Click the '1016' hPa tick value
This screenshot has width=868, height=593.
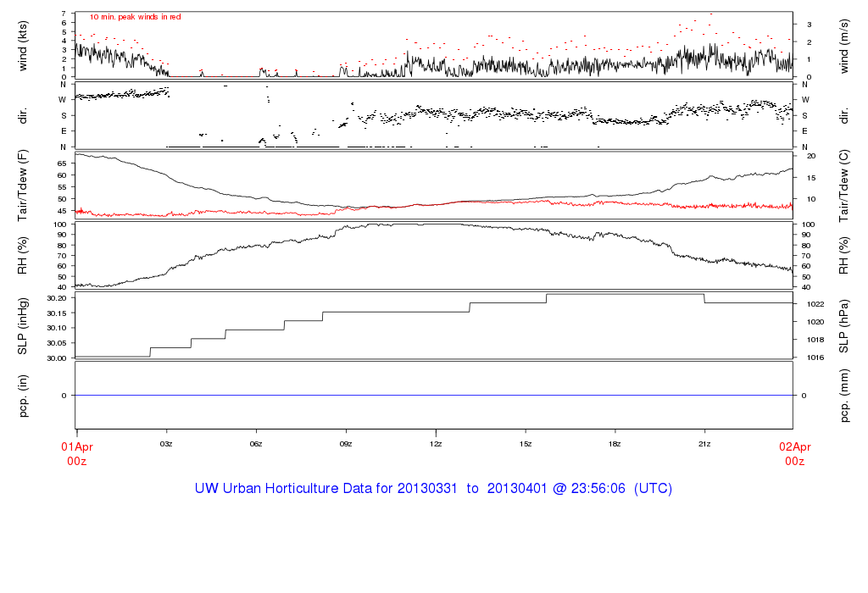pos(815,357)
